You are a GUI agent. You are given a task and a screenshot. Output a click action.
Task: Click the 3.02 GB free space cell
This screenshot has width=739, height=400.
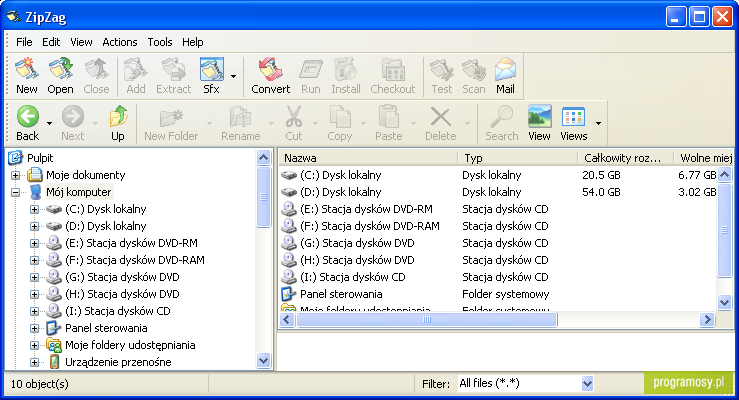click(x=697, y=192)
